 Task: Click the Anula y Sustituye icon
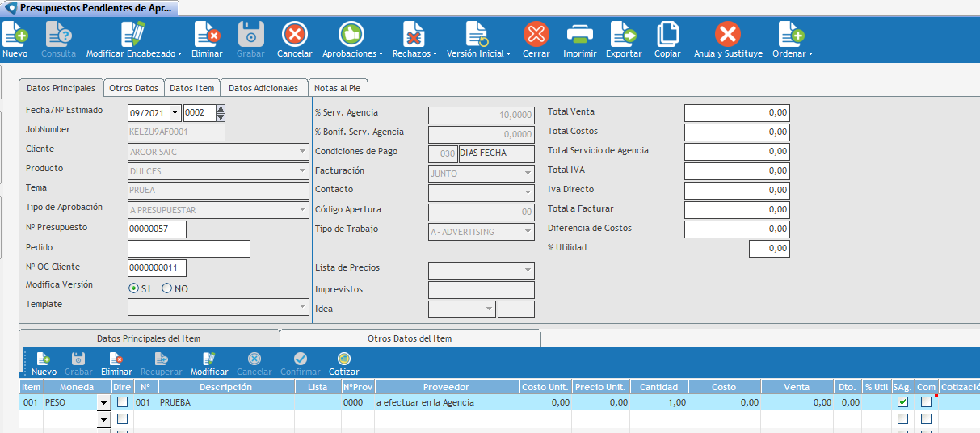[x=728, y=34]
